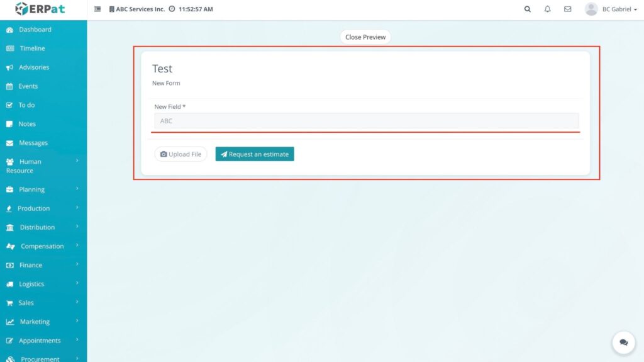
Task: Expand Planning submenu chevron
Action: click(77, 189)
